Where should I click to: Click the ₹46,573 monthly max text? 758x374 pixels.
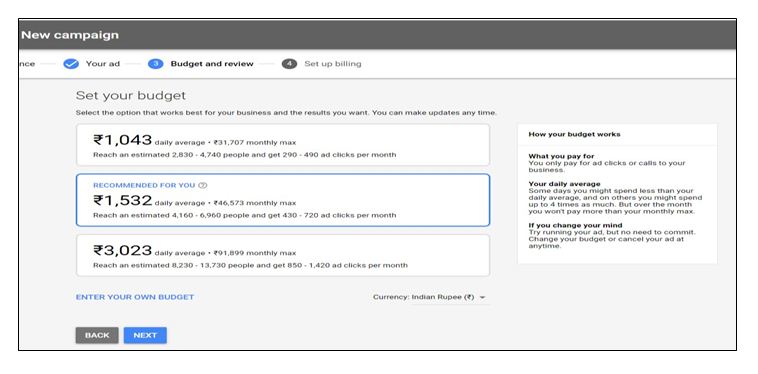(x=255, y=203)
